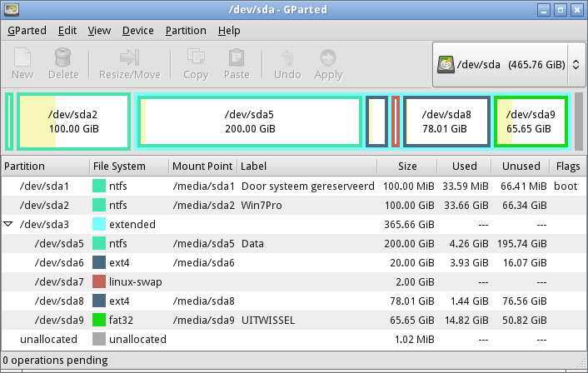Click the linux-swap color swatch for /dev/sda7
588x373 pixels.
click(99, 281)
